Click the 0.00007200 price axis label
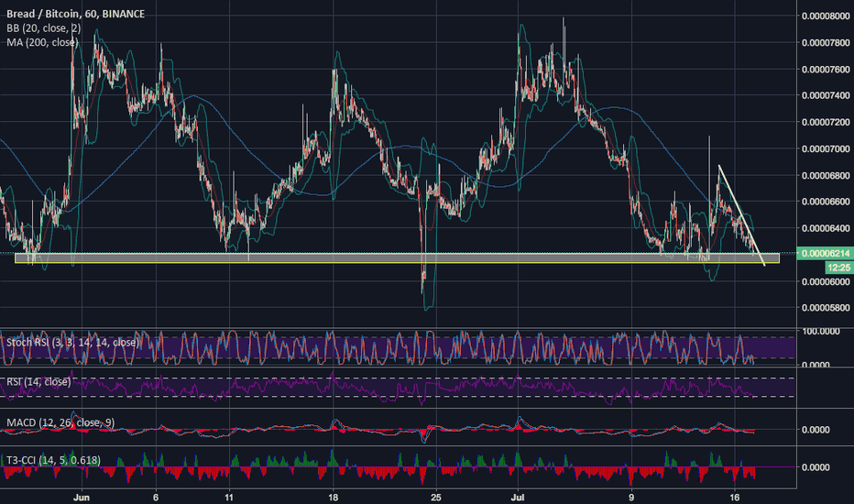The height and width of the screenshot is (504, 854). [826, 122]
